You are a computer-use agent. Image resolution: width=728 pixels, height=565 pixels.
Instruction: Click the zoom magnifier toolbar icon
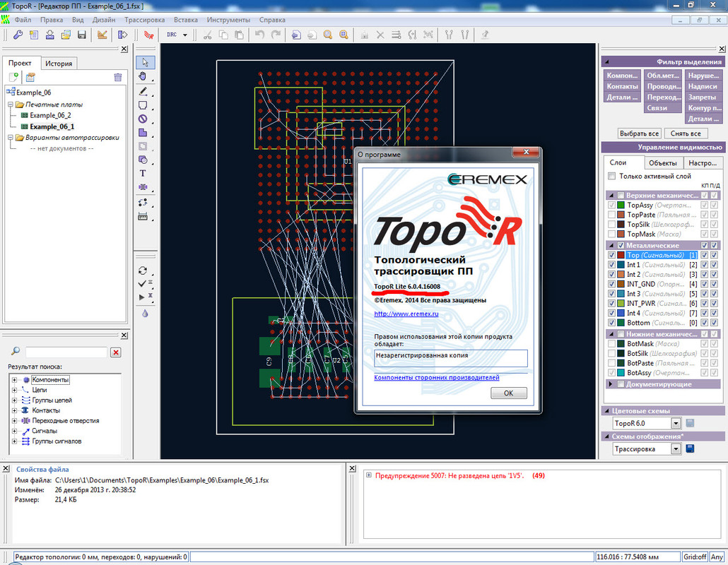pos(328,35)
